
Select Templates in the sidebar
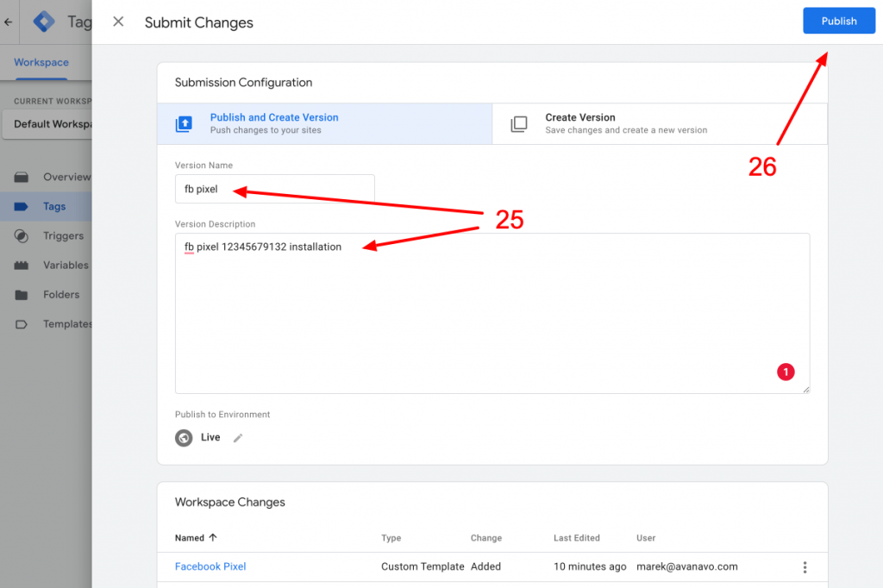click(x=67, y=324)
